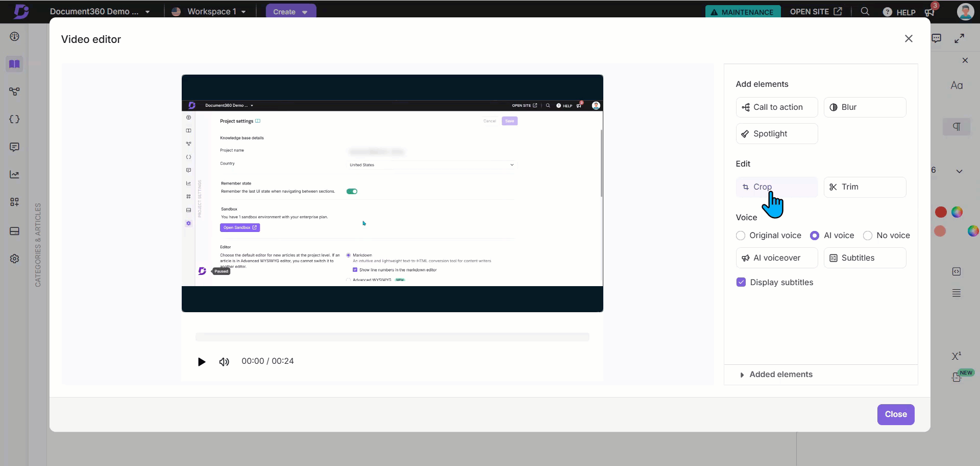This screenshot has width=980, height=466.
Task: Open the workflow graph icon in sidebar
Action: coord(14,91)
